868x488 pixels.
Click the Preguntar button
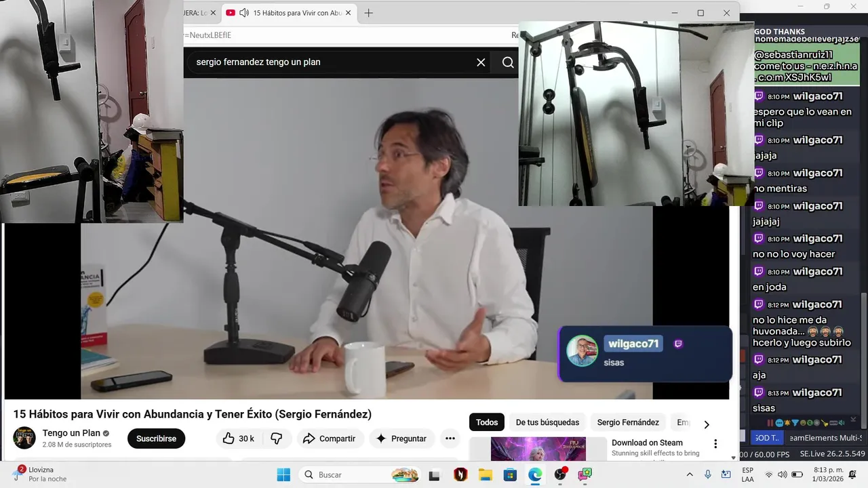[401, 439]
